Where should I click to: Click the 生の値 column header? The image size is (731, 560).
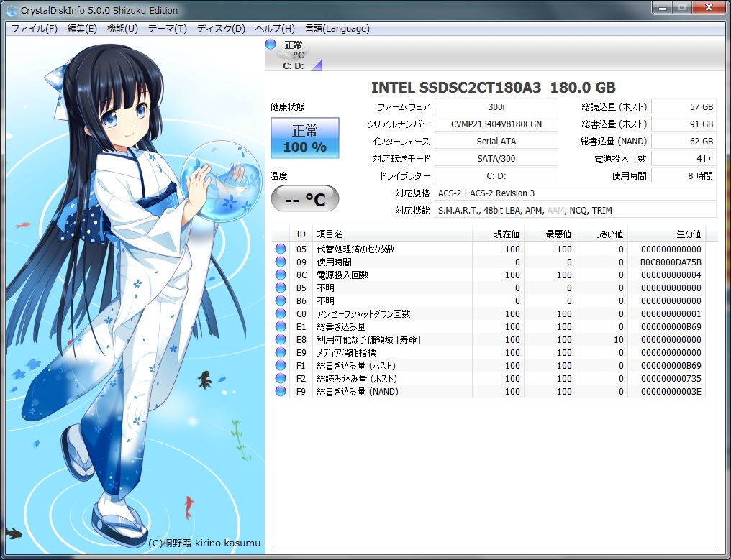[666, 234]
